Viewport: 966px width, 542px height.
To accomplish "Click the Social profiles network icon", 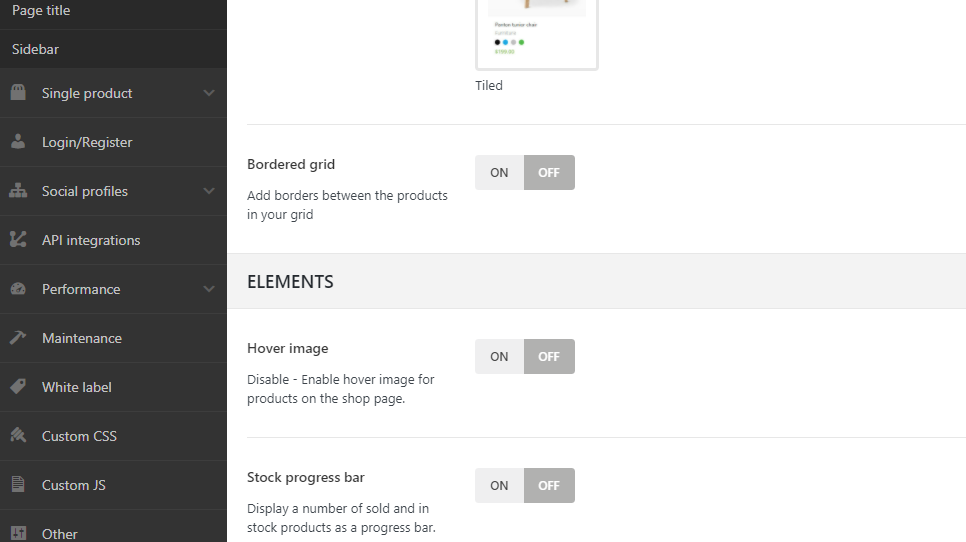I will click(x=18, y=191).
